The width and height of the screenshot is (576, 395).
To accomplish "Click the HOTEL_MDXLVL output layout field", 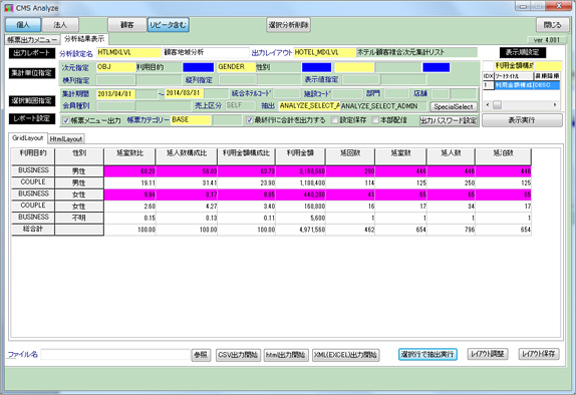I will [x=325, y=53].
